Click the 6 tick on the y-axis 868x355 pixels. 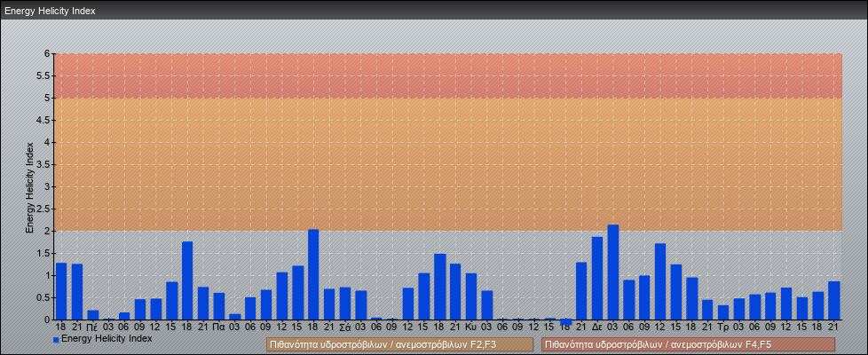(48, 54)
